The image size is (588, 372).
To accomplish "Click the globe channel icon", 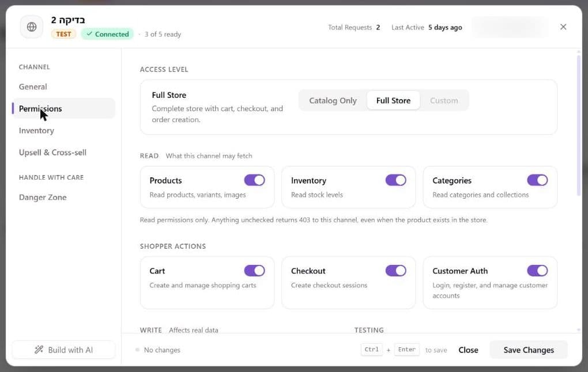I will (32, 27).
